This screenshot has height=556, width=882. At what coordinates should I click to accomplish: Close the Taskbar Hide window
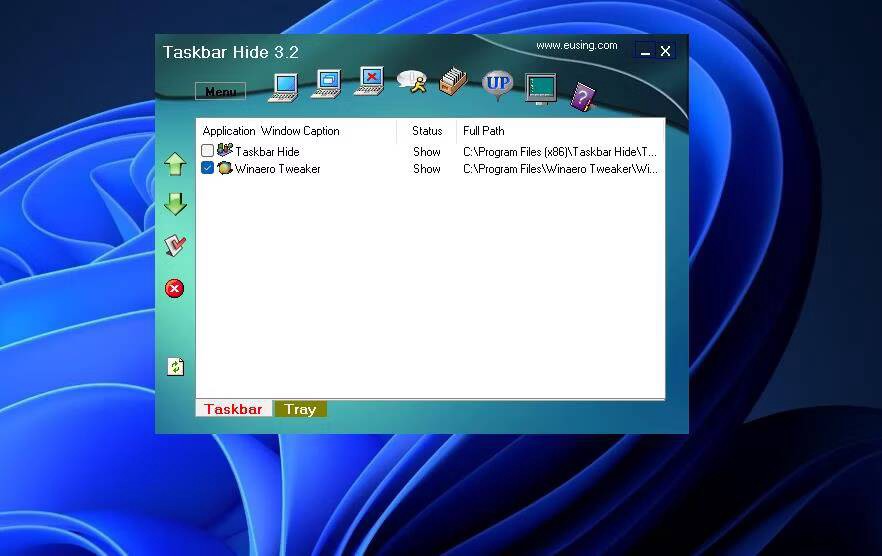pyautogui.click(x=665, y=51)
